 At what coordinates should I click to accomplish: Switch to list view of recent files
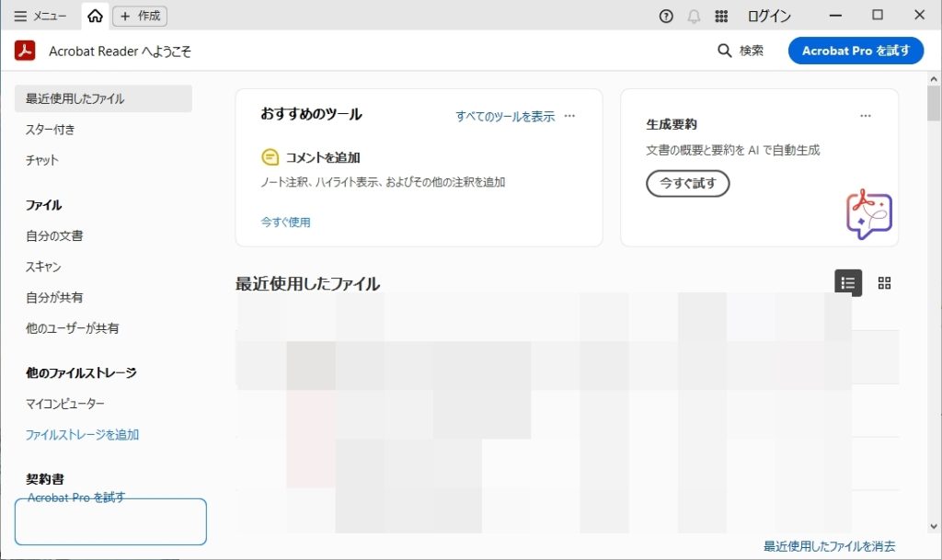click(848, 283)
